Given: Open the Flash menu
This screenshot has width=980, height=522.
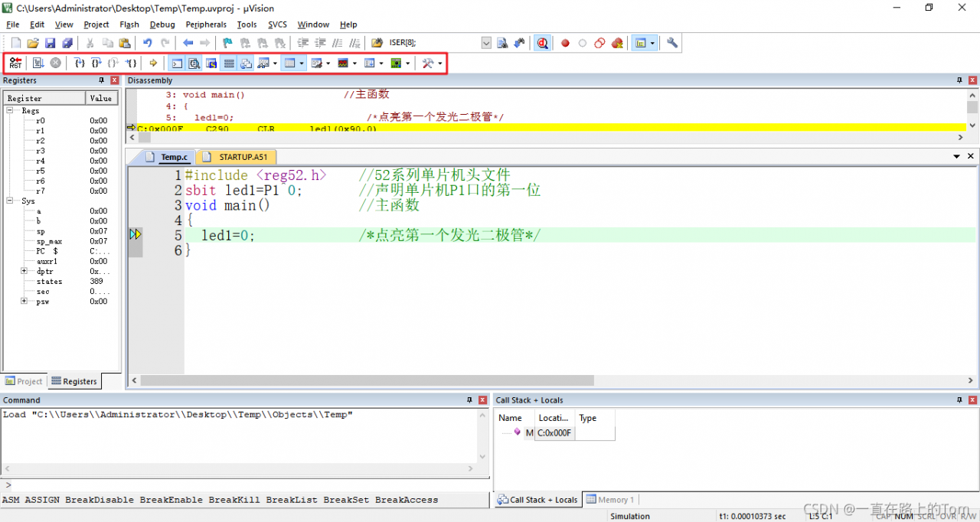Looking at the screenshot, I should tap(129, 24).
